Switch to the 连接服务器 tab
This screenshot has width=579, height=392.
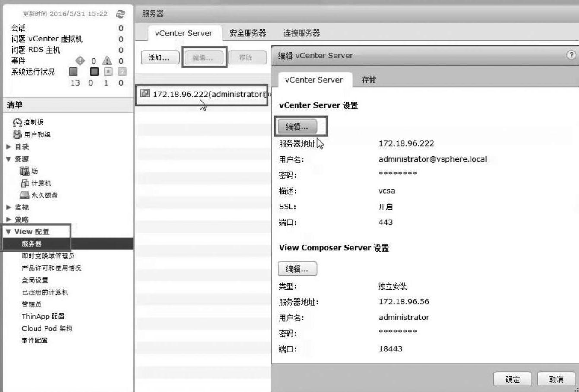click(302, 33)
